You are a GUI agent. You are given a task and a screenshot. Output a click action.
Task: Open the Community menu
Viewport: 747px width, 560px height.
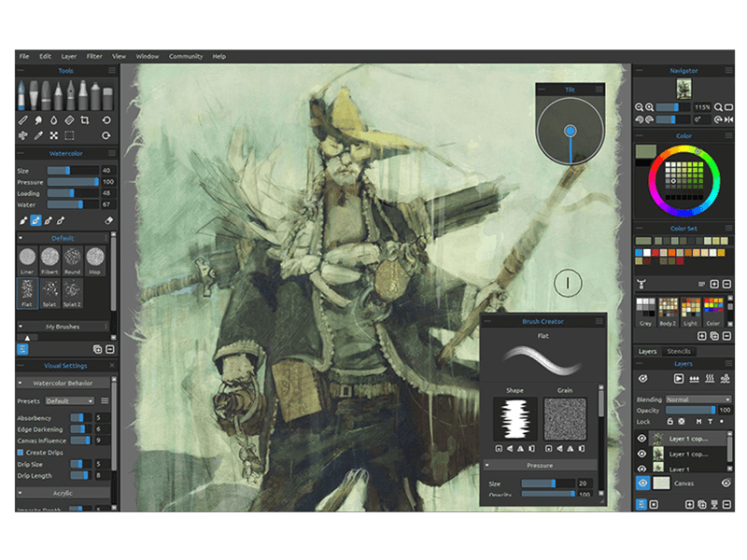coord(185,56)
